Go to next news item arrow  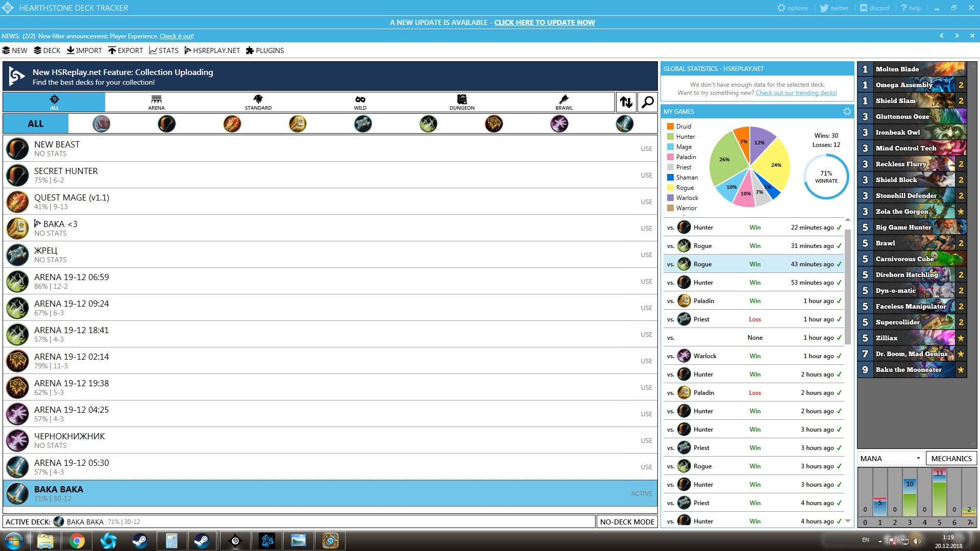[x=957, y=36]
